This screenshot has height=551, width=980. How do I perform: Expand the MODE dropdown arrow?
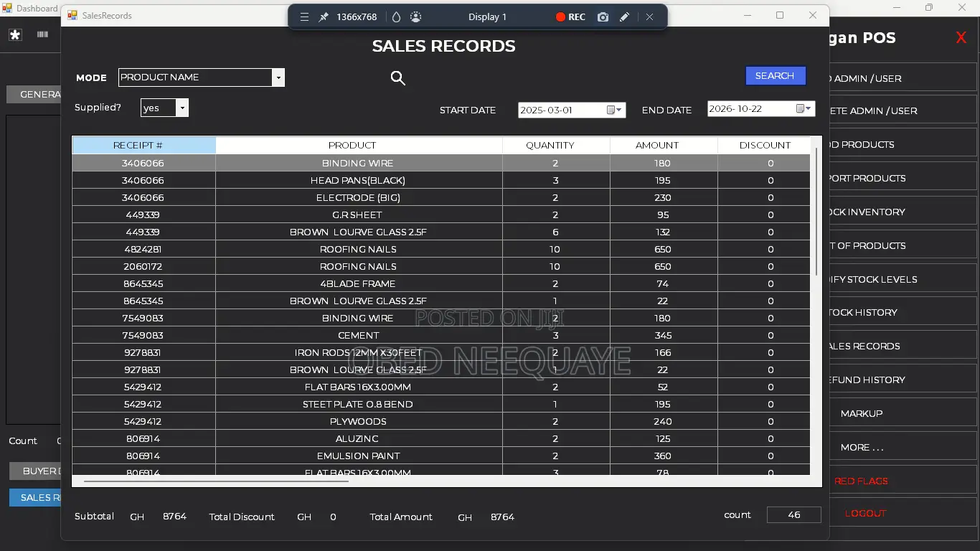coord(278,77)
